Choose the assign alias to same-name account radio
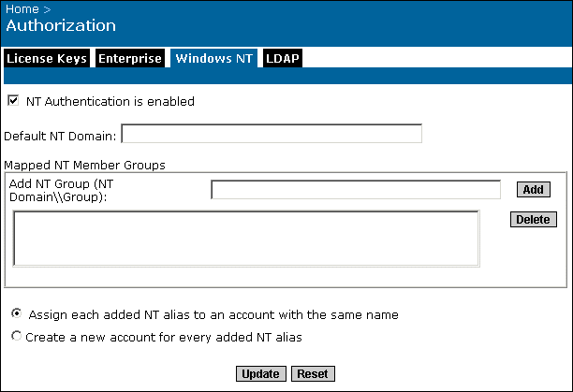The image size is (573, 392). (17, 313)
